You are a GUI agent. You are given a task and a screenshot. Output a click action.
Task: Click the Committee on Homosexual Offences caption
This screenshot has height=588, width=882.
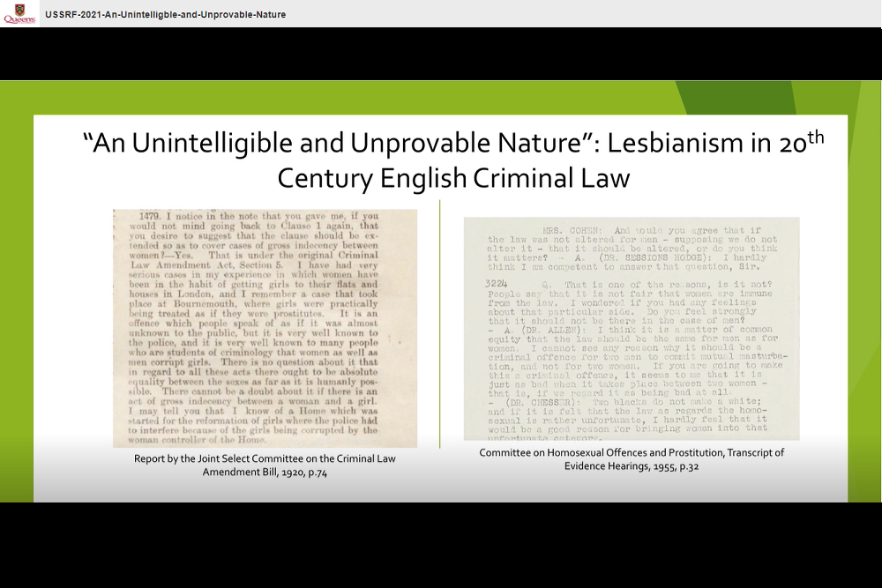tap(632, 459)
